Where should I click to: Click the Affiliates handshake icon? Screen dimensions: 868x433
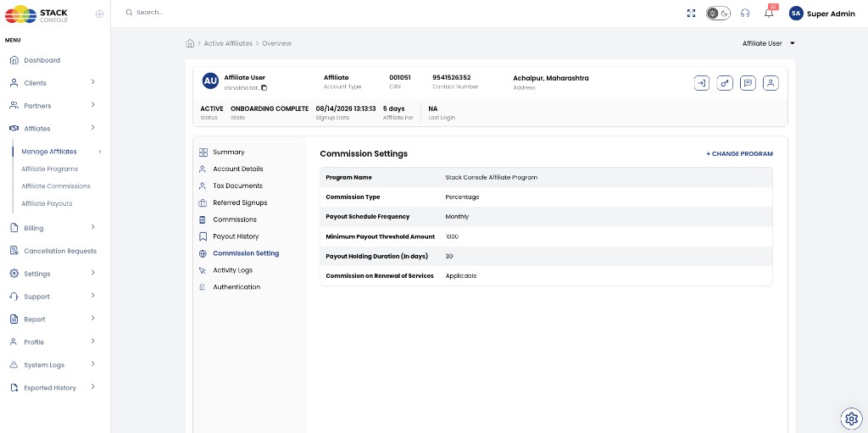14,129
